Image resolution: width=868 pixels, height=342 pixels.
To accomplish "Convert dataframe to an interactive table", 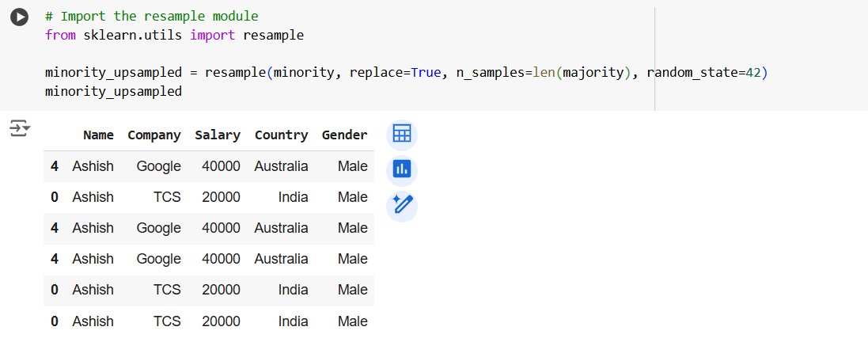I will pyautogui.click(x=402, y=135).
